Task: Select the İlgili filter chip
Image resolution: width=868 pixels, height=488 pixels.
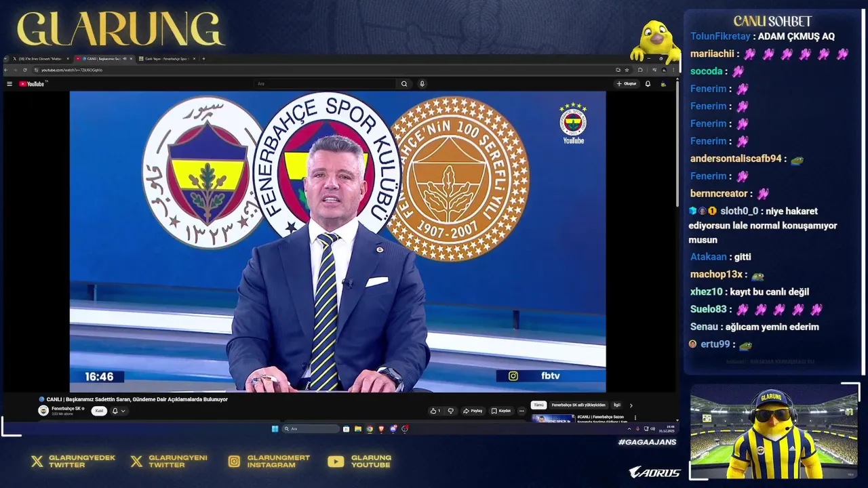Action: pos(616,405)
